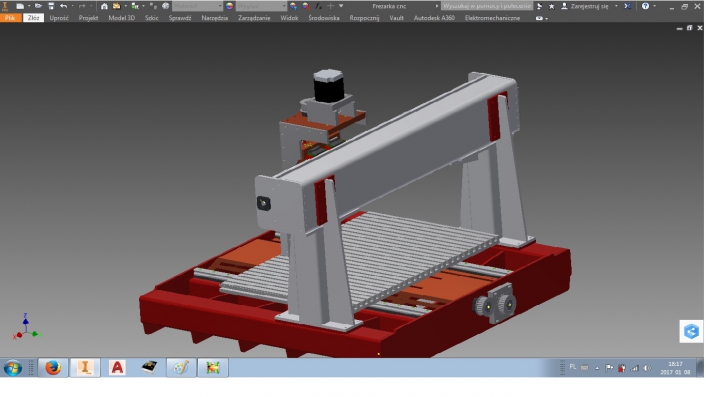
Task: Open the Materiał dropdown box
Action: [197, 6]
